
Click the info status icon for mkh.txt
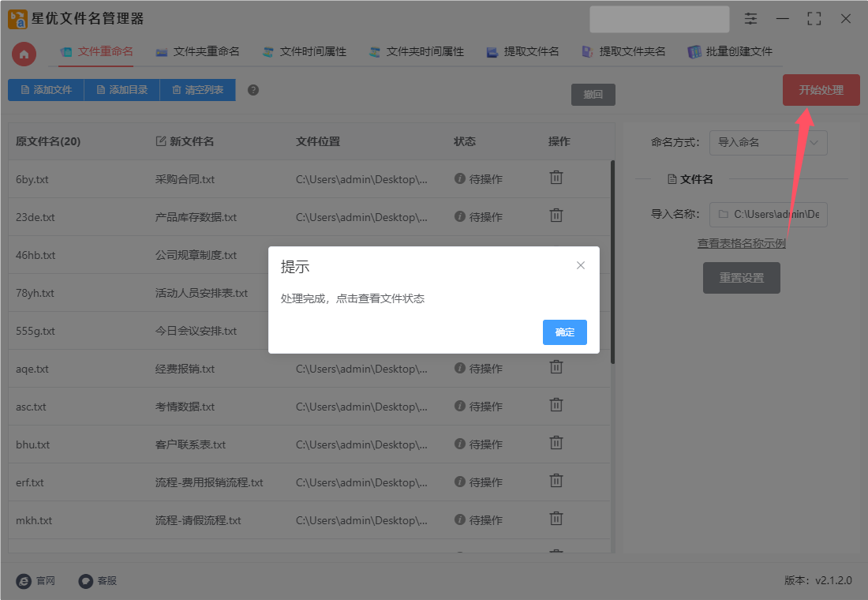459,519
